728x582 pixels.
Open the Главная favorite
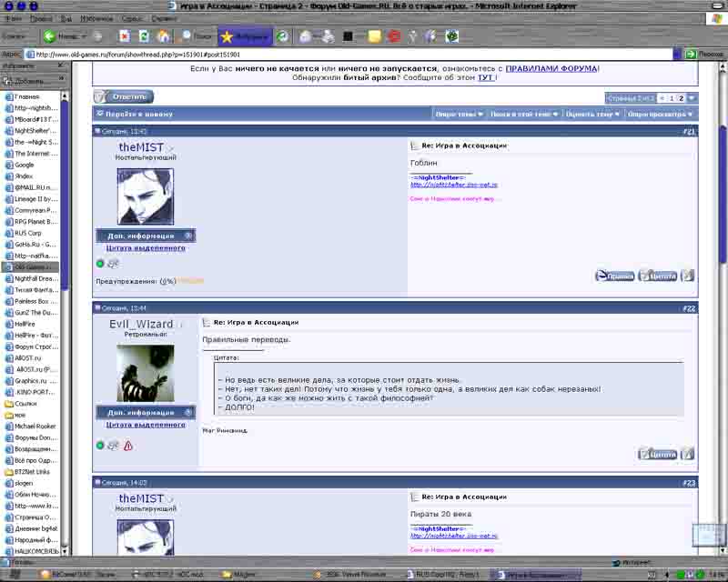click(x=22, y=96)
